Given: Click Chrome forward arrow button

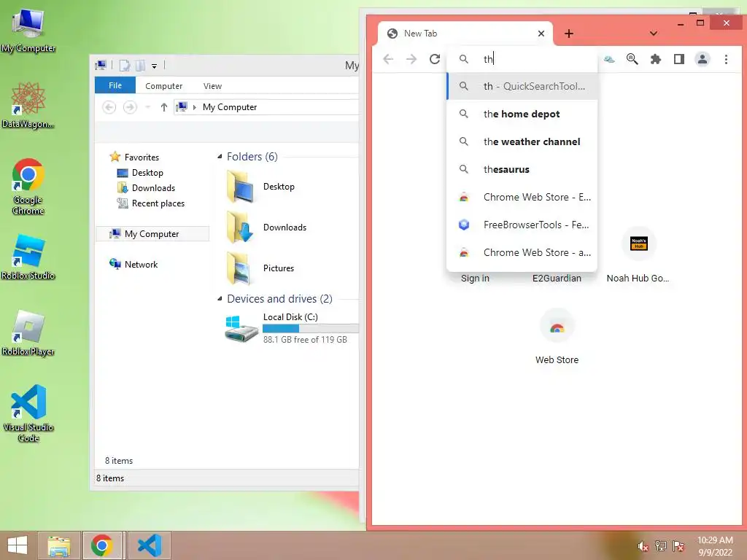Looking at the screenshot, I should [411, 59].
